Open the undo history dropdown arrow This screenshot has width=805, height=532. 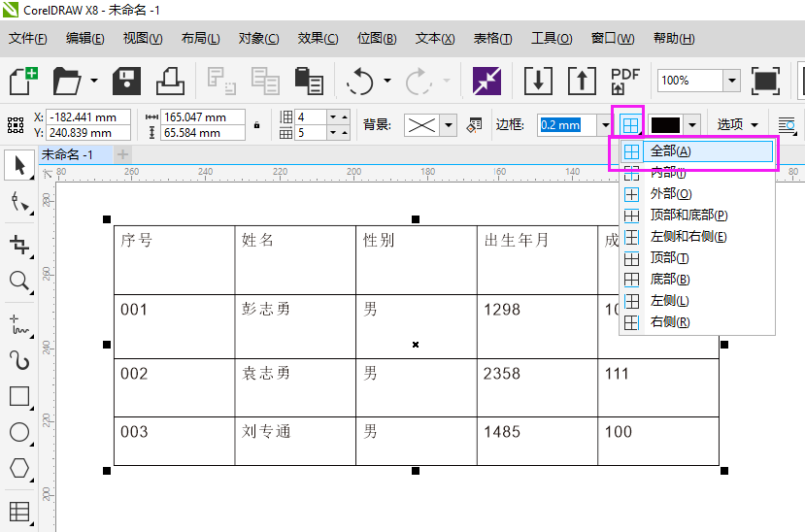[387, 81]
